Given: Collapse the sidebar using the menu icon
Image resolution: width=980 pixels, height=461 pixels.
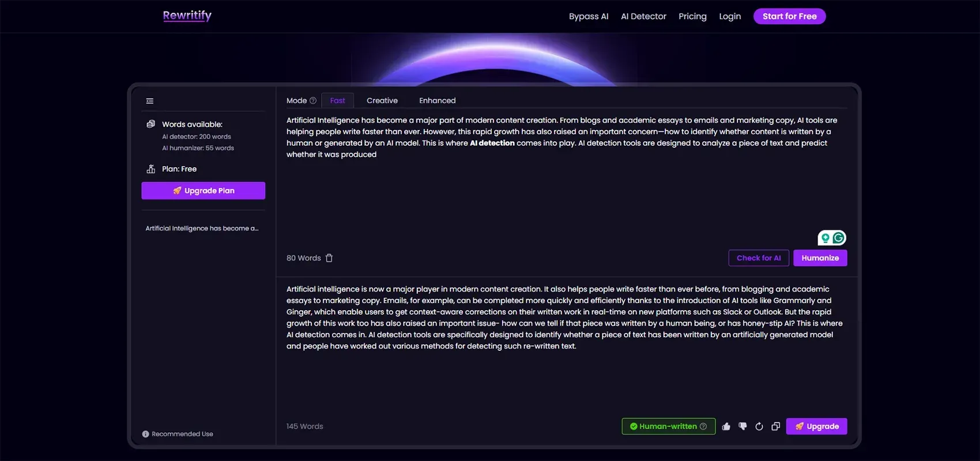Looking at the screenshot, I should (150, 101).
